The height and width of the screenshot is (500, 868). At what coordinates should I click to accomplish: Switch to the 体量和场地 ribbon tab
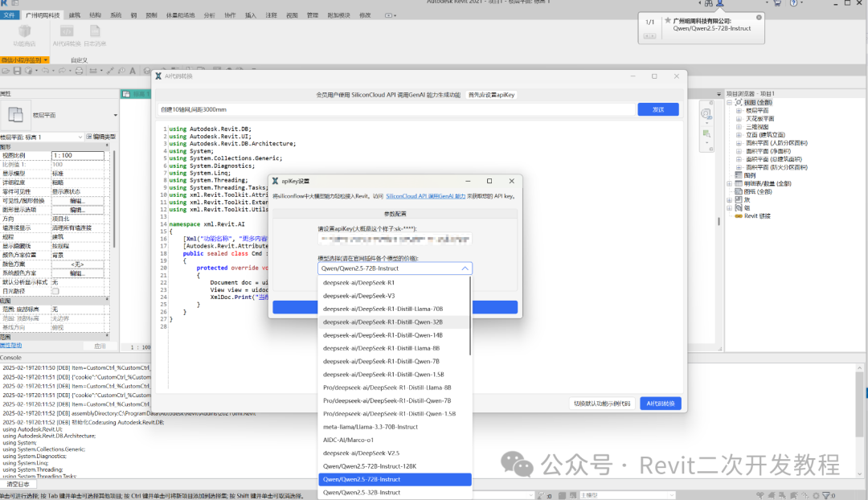pyautogui.click(x=181, y=15)
